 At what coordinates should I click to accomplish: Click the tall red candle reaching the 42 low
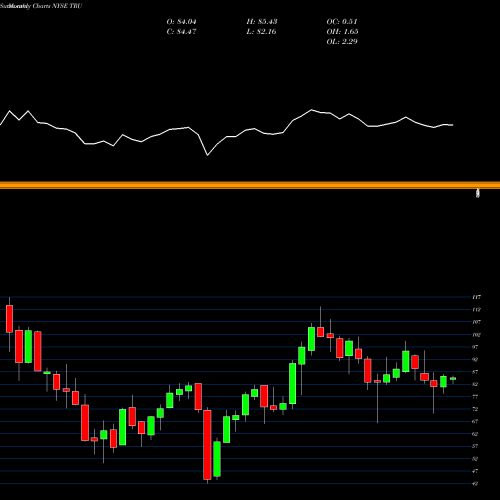pyautogui.click(x=207, y=445)
